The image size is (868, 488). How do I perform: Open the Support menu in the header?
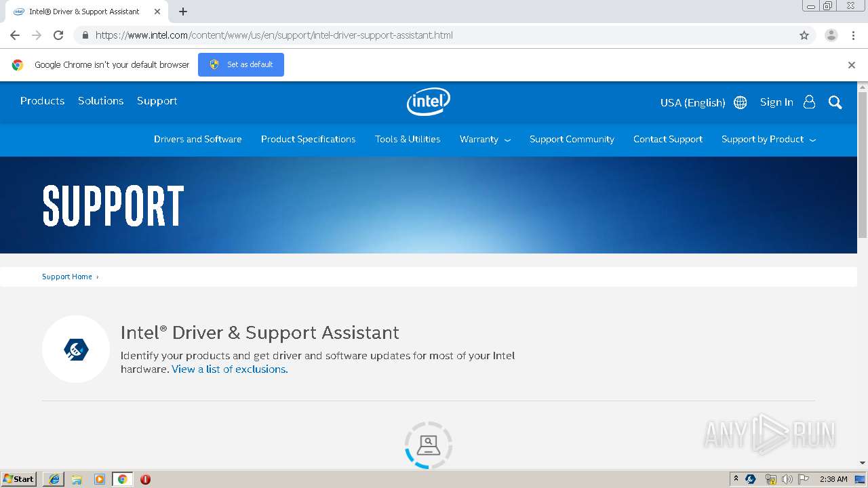point(157,100)
